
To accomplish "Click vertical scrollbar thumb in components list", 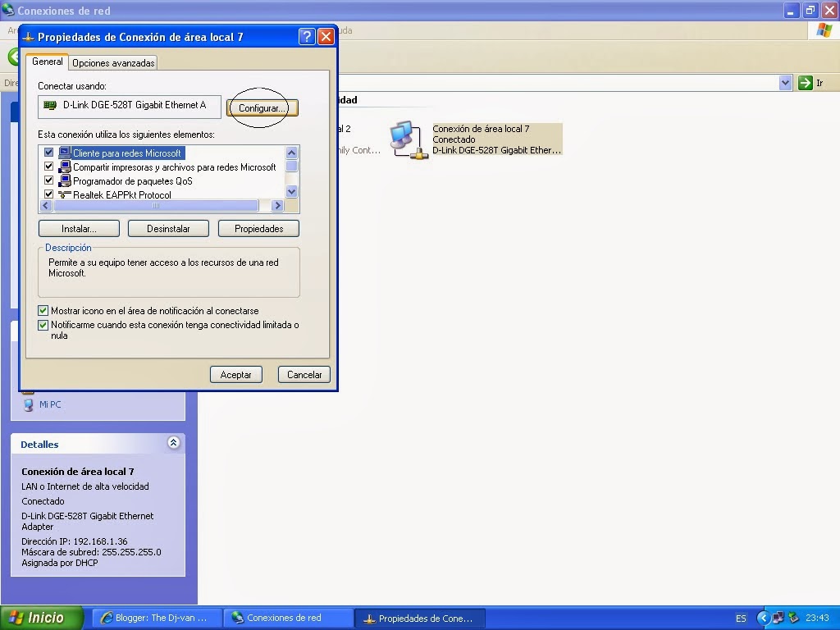I will click(291, 166).
